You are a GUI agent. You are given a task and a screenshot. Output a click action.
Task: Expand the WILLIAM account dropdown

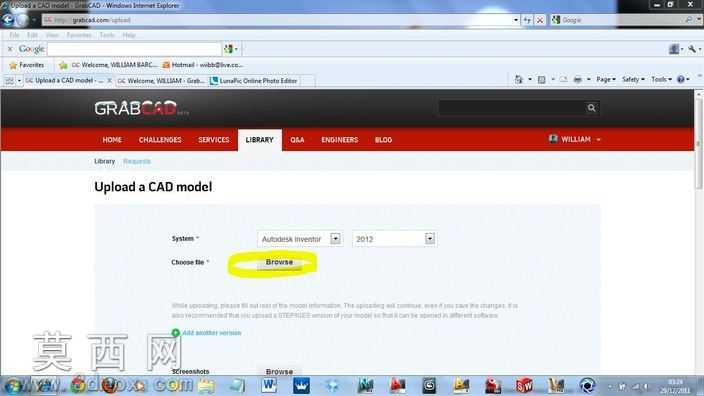[x=598, y=140]
